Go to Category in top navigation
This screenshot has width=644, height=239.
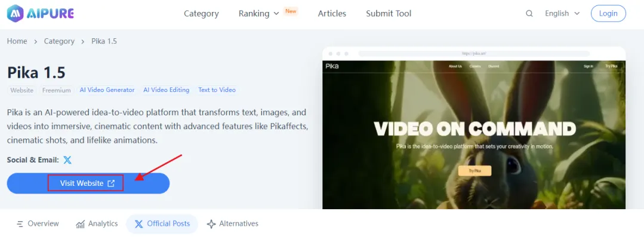[201, 13]
